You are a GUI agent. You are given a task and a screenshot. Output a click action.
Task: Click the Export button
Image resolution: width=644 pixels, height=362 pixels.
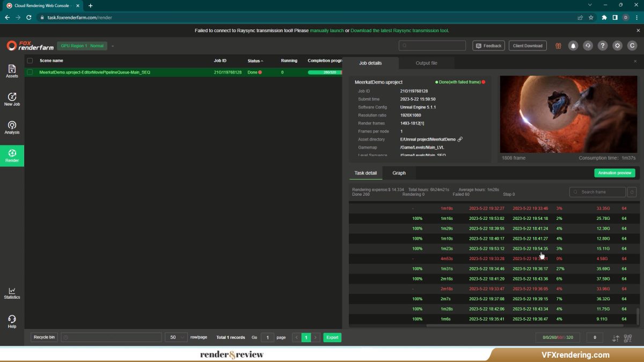(x=332, y=337)
